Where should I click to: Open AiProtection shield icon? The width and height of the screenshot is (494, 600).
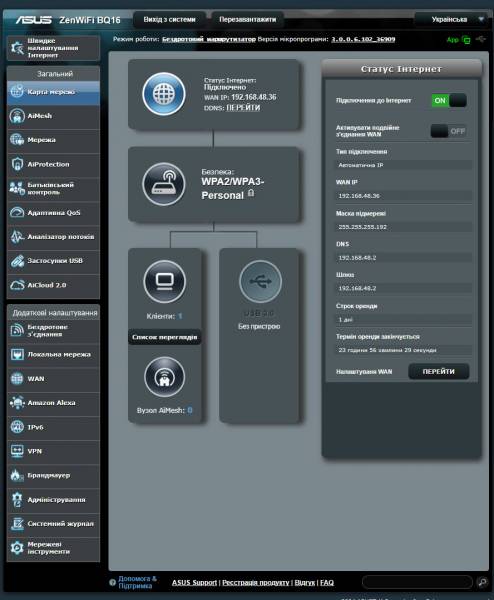pyautogui.click(x=17, y=164)
